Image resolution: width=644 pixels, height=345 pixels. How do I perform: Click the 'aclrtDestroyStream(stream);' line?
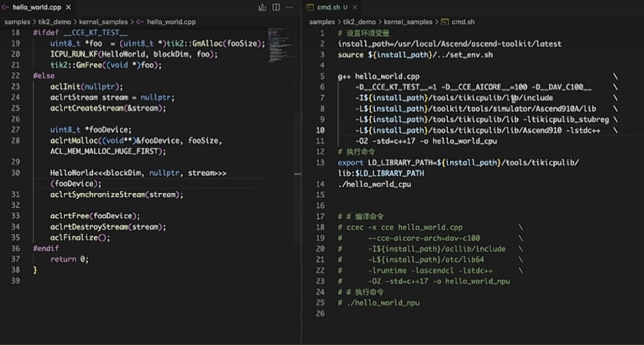[x=108, y=227]
